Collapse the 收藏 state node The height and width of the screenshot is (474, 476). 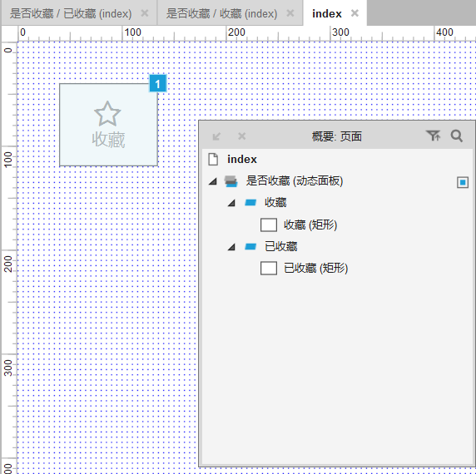coord(231,203)
